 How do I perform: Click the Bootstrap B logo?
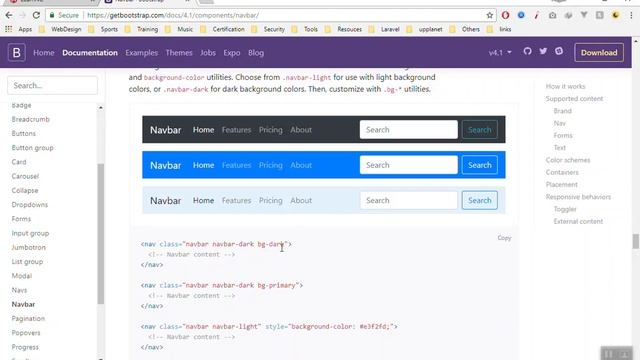pyautogui.click(x=17, y=53)
